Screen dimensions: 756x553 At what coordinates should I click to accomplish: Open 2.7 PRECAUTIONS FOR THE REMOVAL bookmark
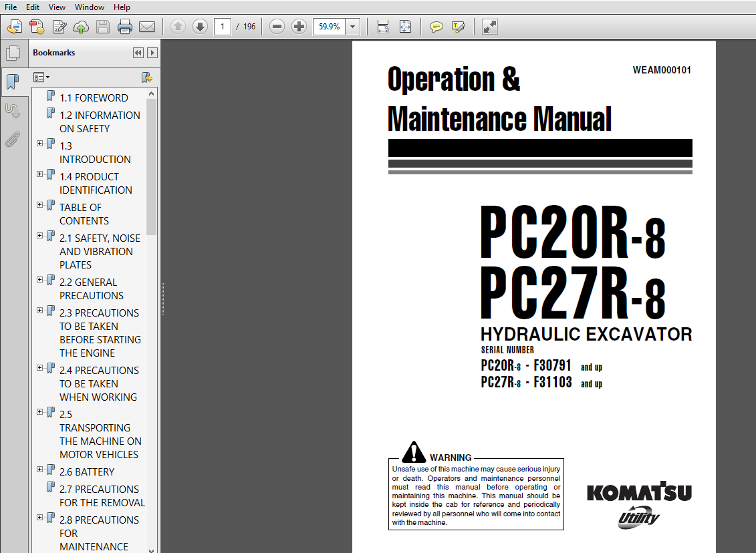[x=102, y=496]
